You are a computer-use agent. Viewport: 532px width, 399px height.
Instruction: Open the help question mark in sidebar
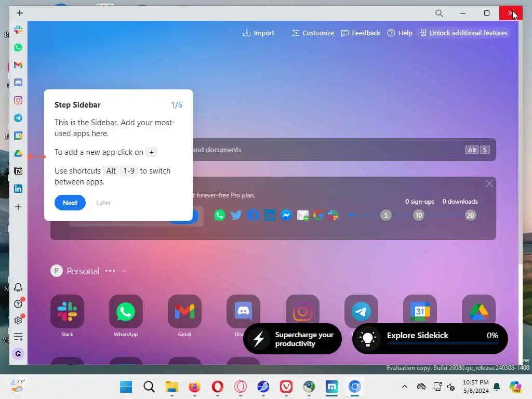(x=18, y=303)
